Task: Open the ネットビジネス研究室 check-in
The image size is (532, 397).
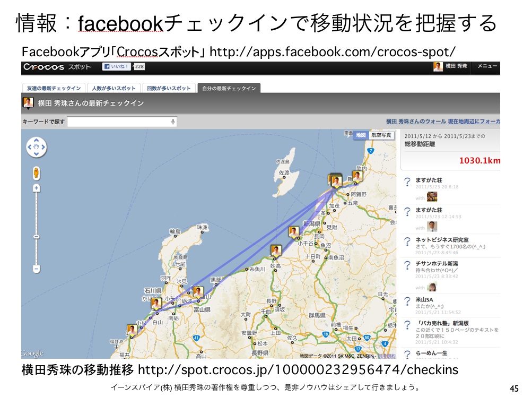Action: 441,240
